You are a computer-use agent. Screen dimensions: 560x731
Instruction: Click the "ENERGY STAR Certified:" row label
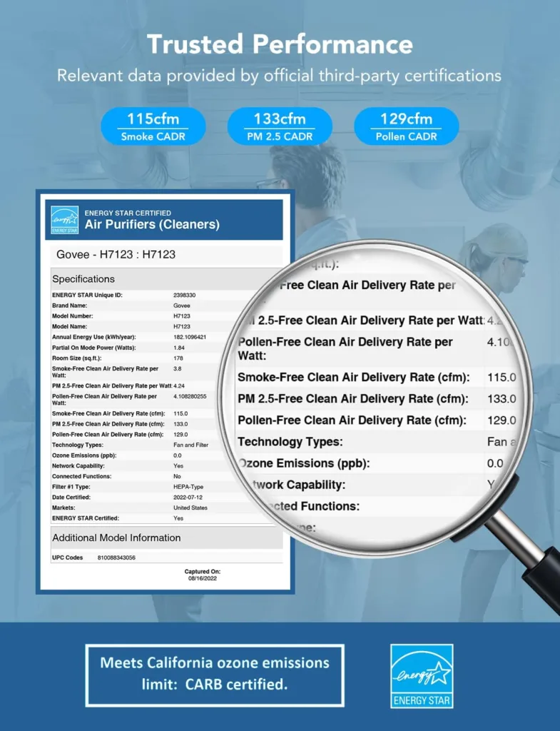point(86,518)
